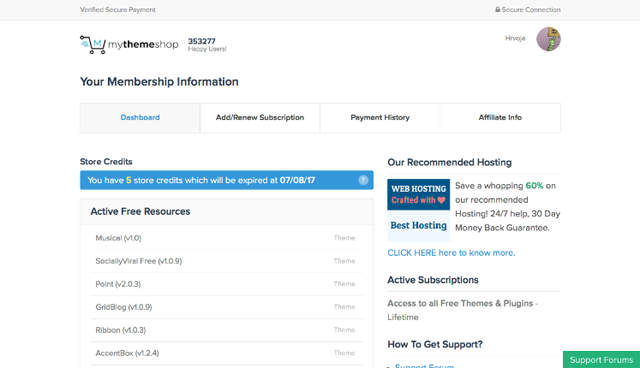Click the Your Membership Information heading
Image resolution: width=640 pixels, height=368 pixels.
[x=159, y=82]
